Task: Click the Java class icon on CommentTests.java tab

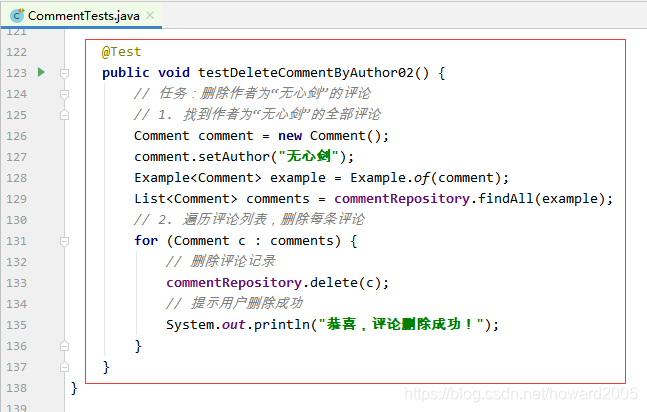Action: click(17, 16)
